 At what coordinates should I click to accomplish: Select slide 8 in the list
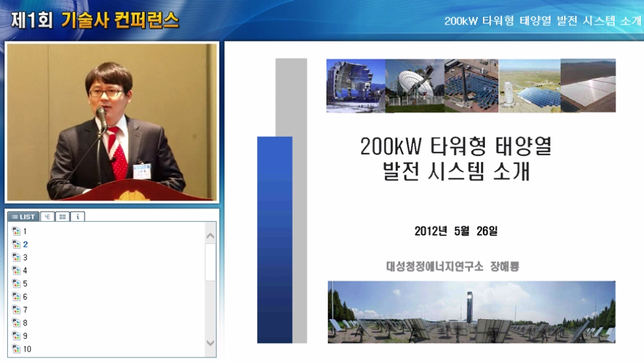tap(25, 323)
